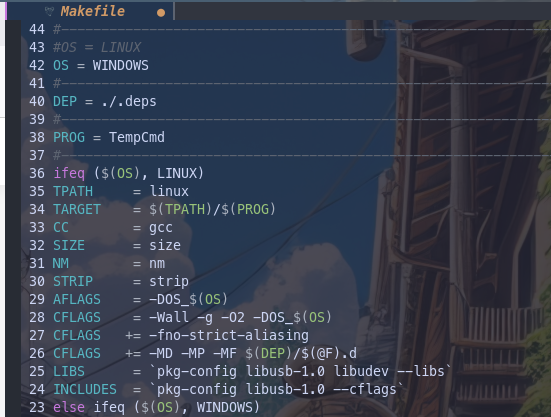Click relative line number 31 beside NM
Screen dimensions: 551x417
coord(37,263)
